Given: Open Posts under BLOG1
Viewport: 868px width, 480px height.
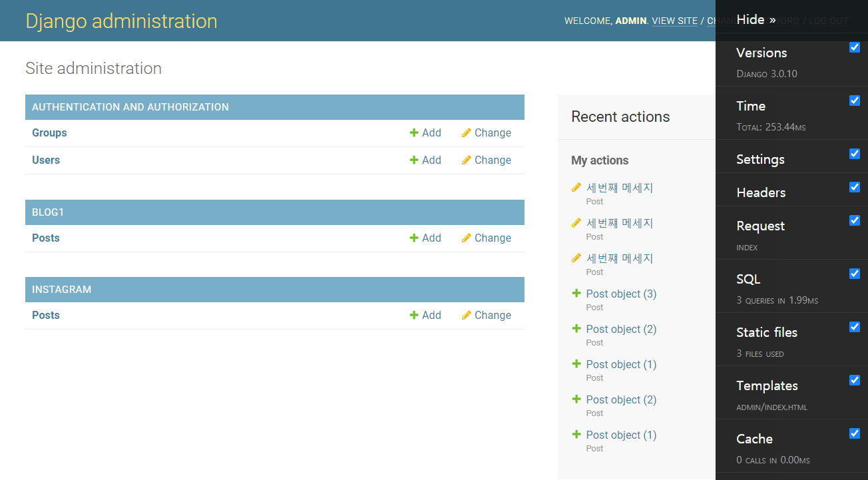Looking at the screenshot, I should [46, 238].
